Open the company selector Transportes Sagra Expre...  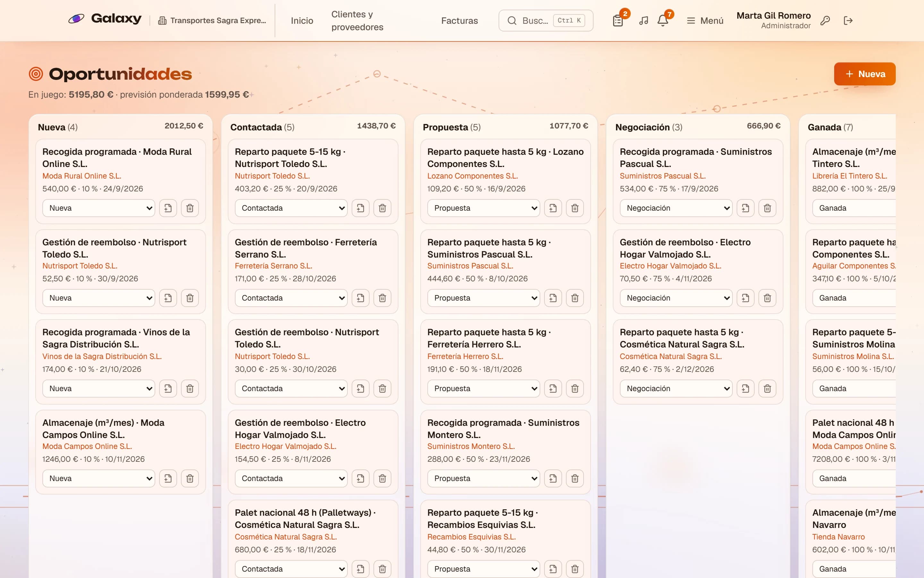(212, 21)
